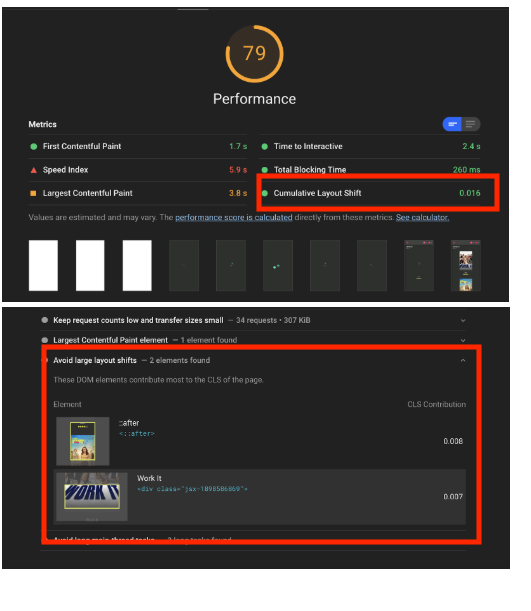The width and height of the screenshot is (531, 611).
Task: Click the orange Largest Contentful Paint square
Action: coord(34,193)
